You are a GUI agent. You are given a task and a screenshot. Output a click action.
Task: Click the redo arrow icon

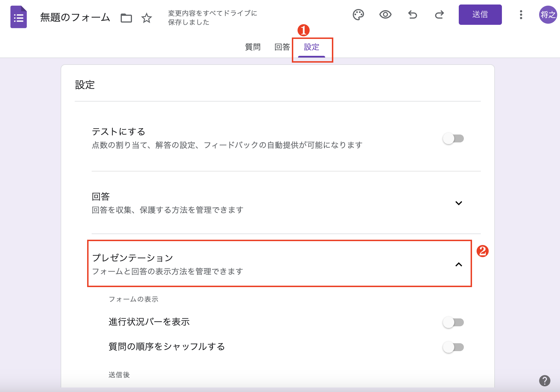point(439,15)
